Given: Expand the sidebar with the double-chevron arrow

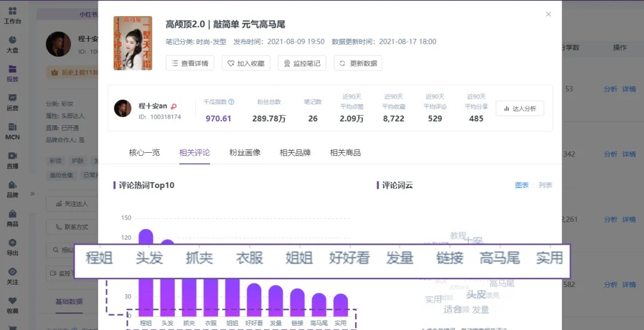Looking at the screenshot, I should coord(32,194).
